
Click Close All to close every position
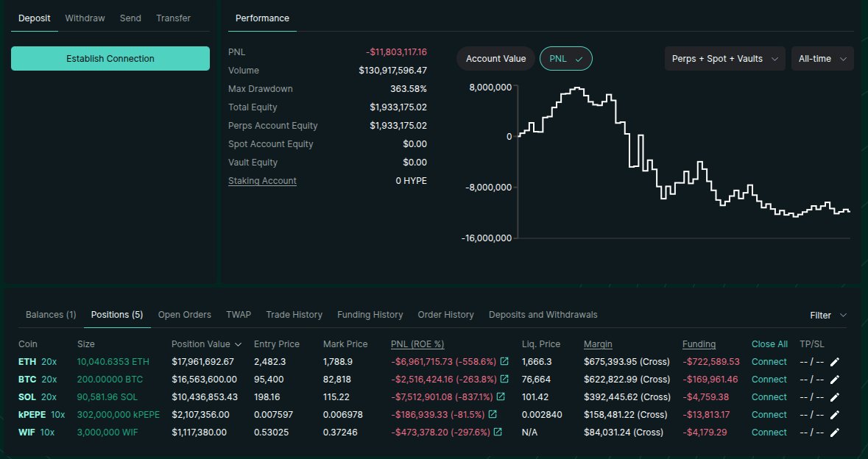pyautogui.click(x=769, y=344)
